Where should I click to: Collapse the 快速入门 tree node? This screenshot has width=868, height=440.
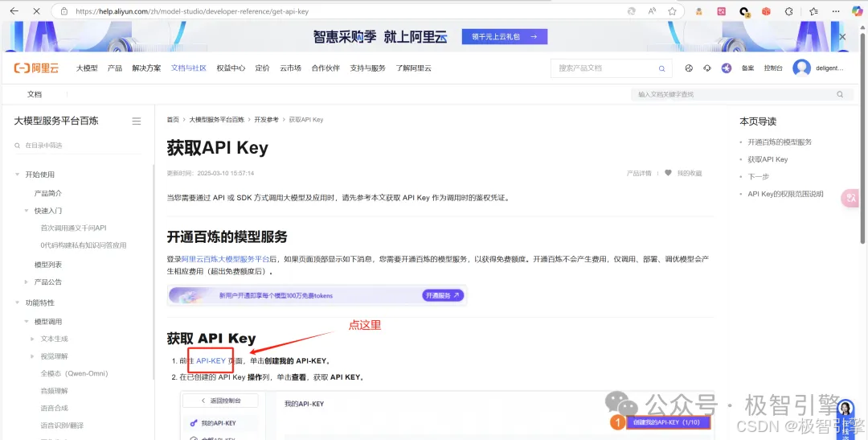(x=27, y=211)
